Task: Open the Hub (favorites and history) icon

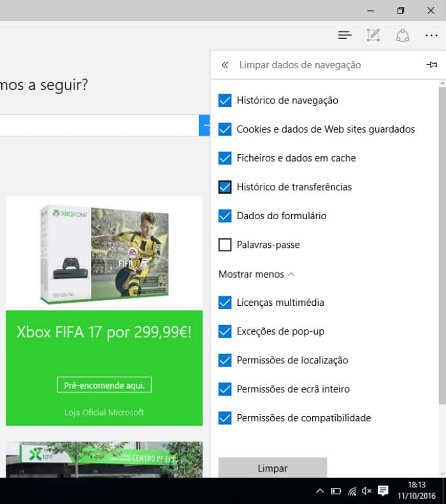Action: click(x=345, y=35)
